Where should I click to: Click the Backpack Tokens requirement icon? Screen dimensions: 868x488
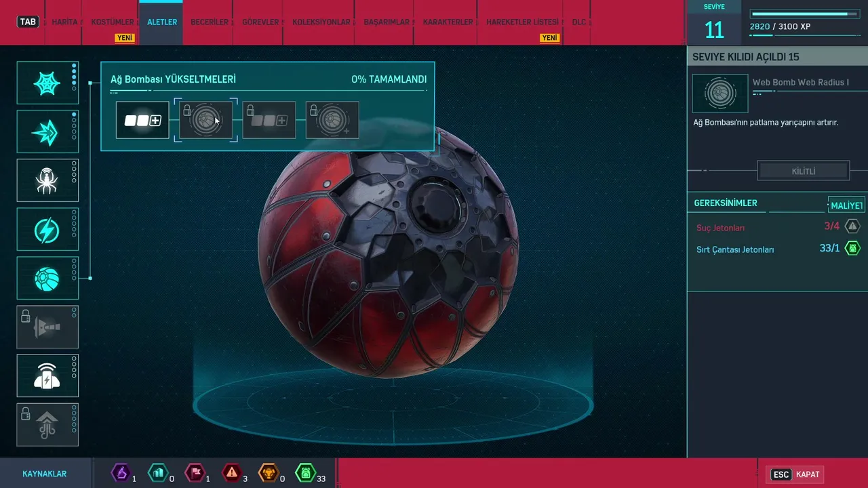coord(852,248)
